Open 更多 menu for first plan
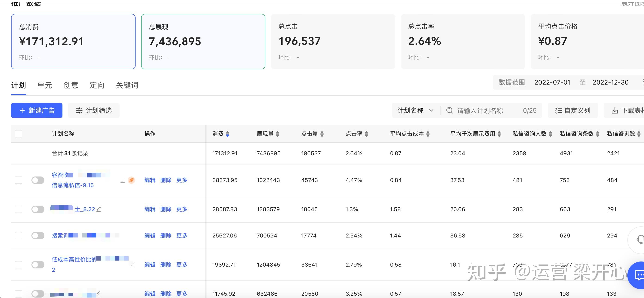 point(182,180)
